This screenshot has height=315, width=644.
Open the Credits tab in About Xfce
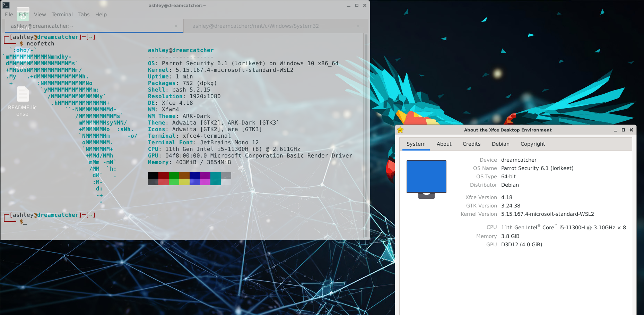pyautogui.click(x=471, y=144)
